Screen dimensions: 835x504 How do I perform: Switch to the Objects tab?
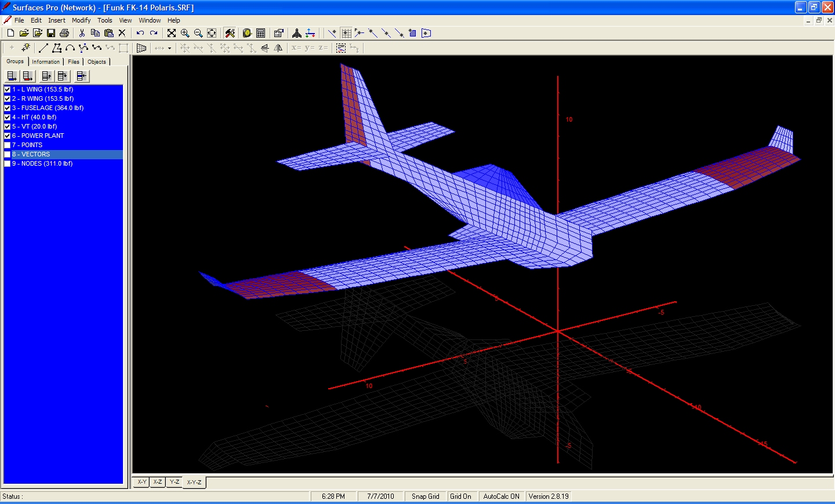(97, 61)
